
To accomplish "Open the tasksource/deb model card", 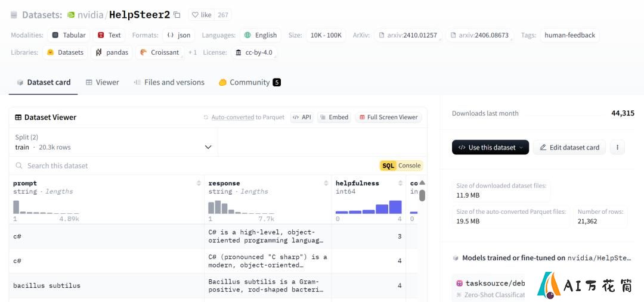I will tap(490, 288).
